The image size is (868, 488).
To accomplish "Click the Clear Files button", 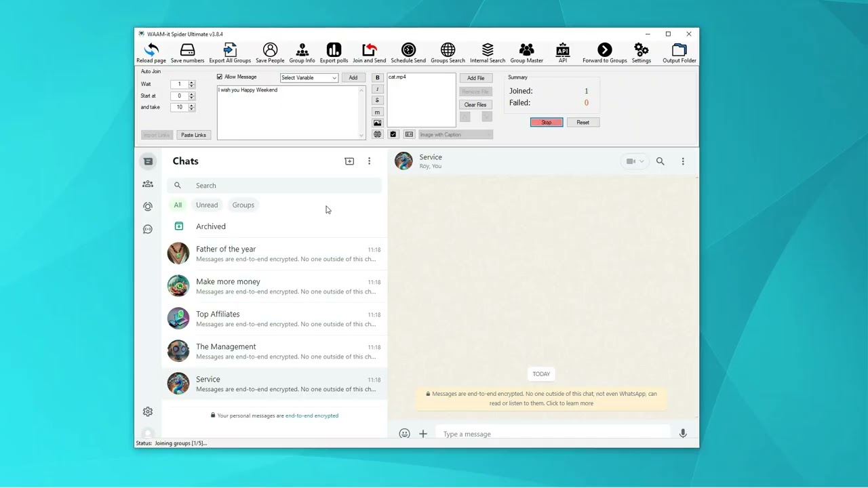I will [x=475, y=104].
